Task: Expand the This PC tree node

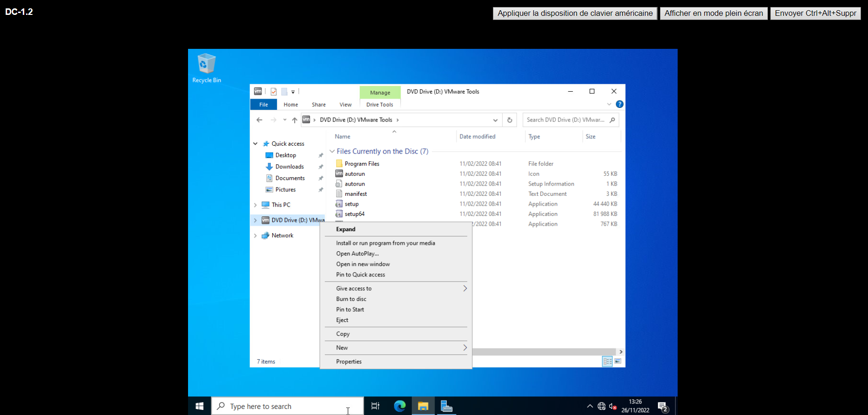Action: (256, 205)
